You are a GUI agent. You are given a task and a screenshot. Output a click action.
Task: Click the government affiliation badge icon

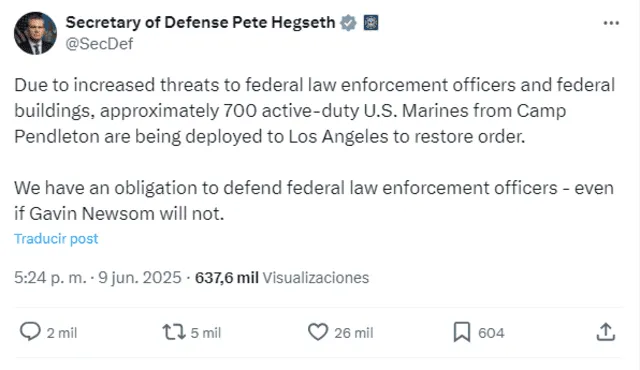pyautogui.click(x=371, y=22)
